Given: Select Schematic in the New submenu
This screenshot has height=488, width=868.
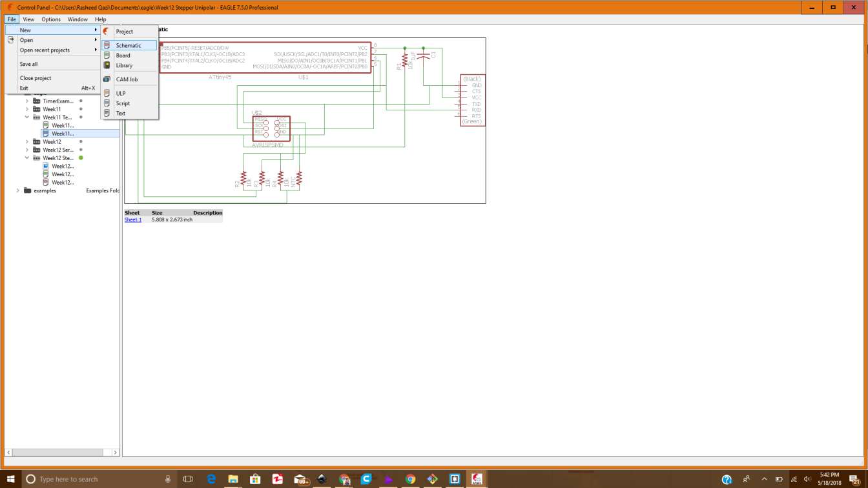Looking at the screenshot, I should 129,45.
